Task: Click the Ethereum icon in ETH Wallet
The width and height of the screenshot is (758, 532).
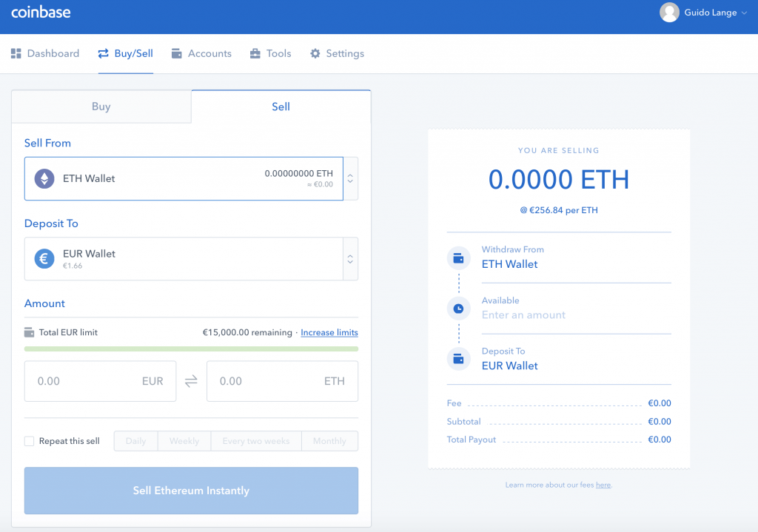Action: click(x=44, y=179)
